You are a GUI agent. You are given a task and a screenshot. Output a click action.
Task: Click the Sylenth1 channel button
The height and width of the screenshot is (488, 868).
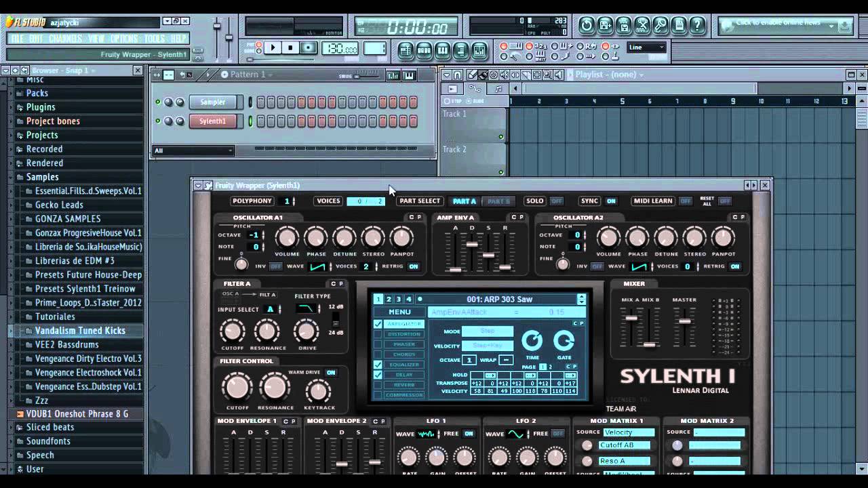pyautogui.click(x=212, y=121)
